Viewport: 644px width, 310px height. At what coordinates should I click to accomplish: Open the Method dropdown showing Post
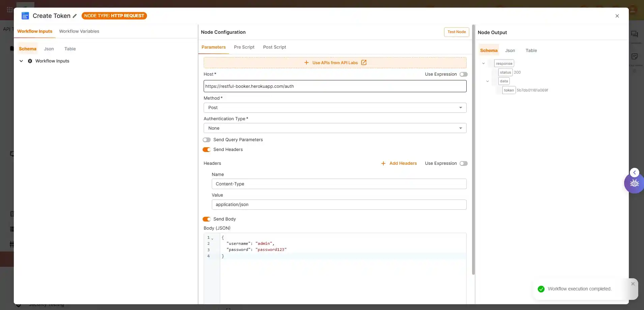point(335,108)
